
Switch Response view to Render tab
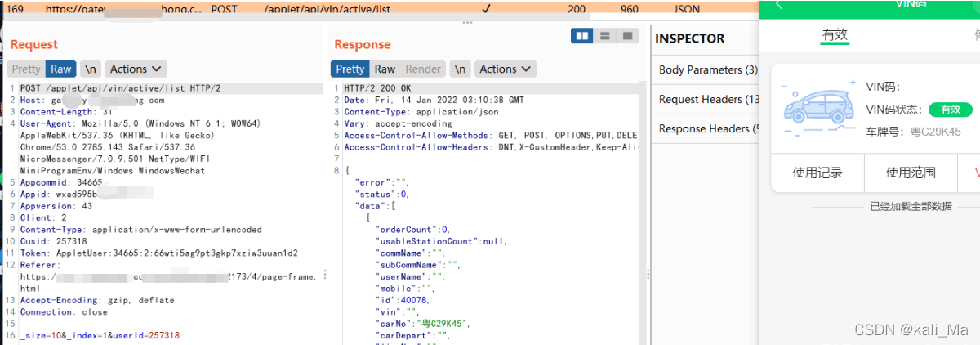pyautogui.click(x=423, y=69)
